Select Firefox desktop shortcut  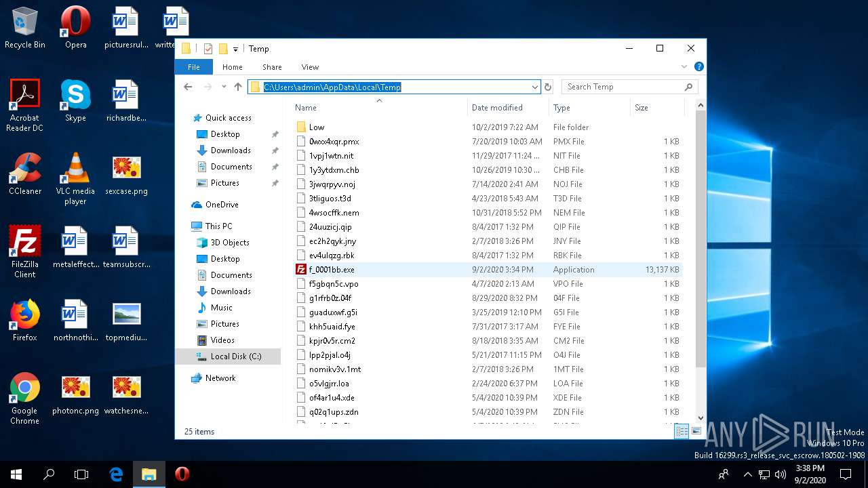pyautogui.click(x=25, y=320)
